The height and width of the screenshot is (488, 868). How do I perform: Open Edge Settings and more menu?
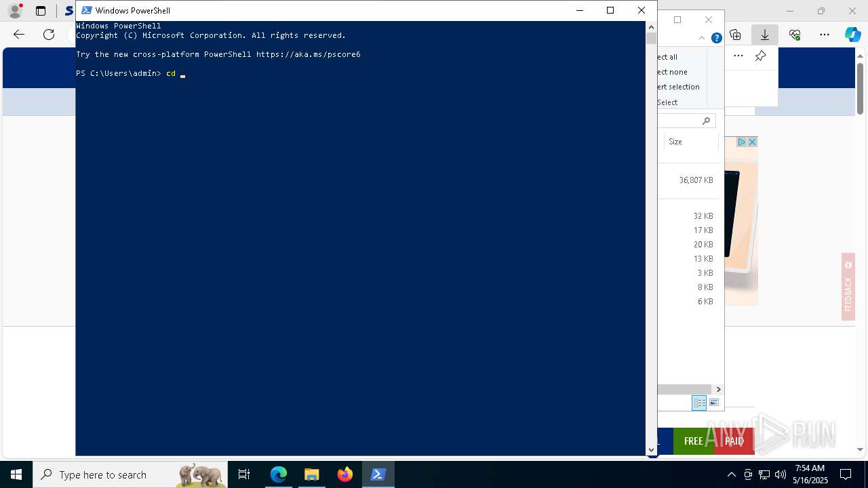(825, 35)
